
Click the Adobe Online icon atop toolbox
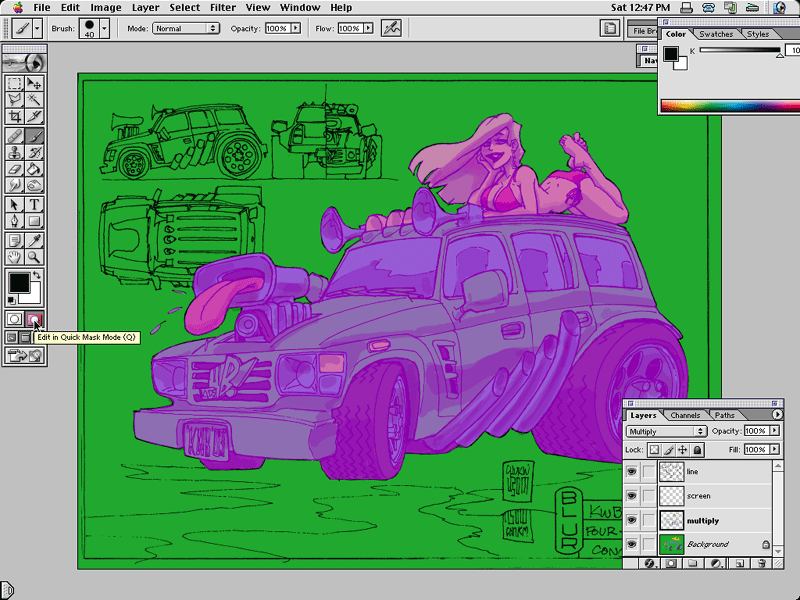[x=24, y=63]
